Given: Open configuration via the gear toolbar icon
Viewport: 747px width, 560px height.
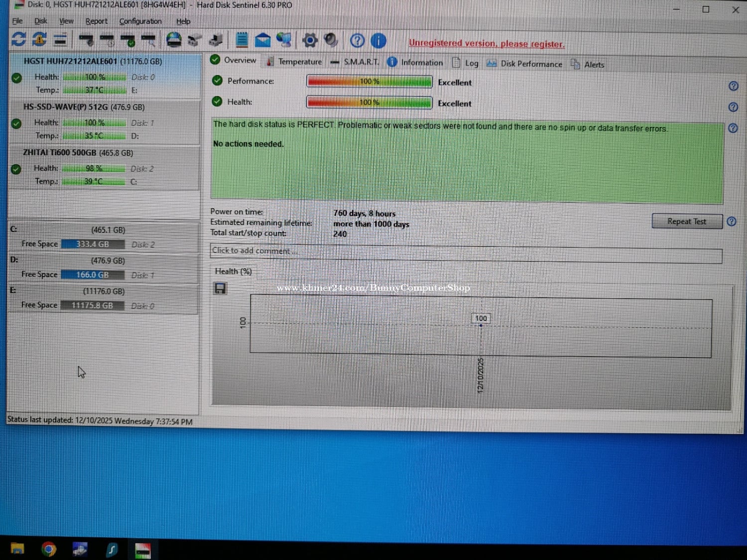Looking at the screenshot, I should click(x=310, y=40).
